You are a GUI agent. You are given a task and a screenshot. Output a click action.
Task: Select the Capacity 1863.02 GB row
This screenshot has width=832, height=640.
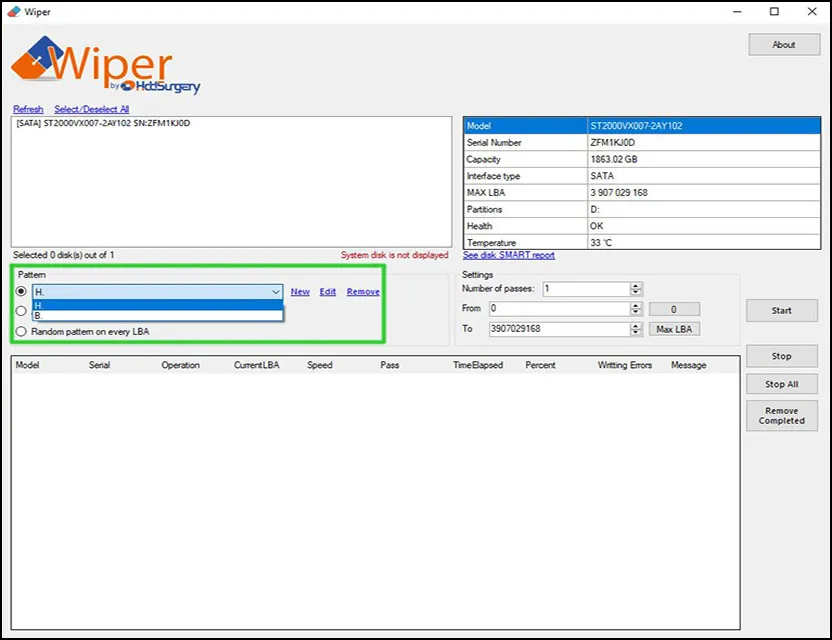pos(642,159)
